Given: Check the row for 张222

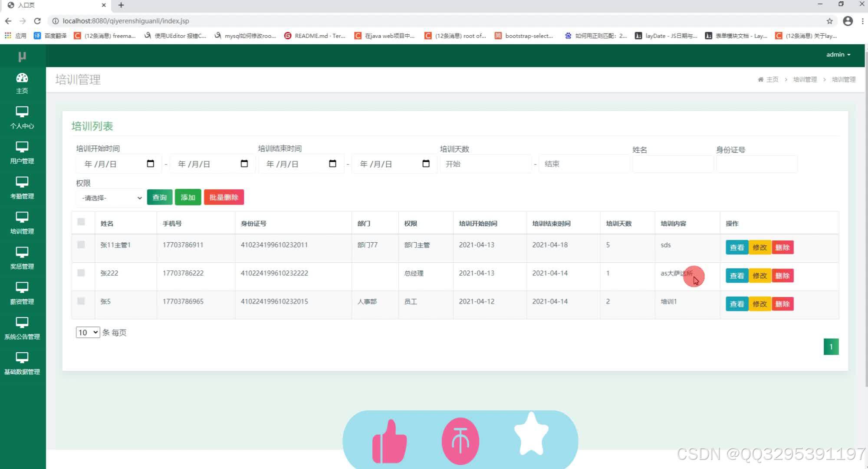Looking at the screenshot, I should [x=81, y=273].
